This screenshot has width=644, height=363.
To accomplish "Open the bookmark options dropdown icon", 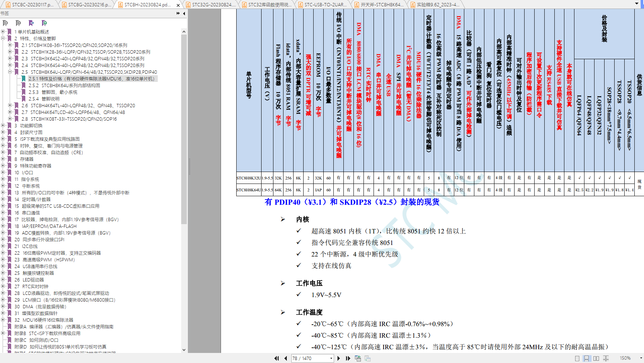I will (44, 23).
